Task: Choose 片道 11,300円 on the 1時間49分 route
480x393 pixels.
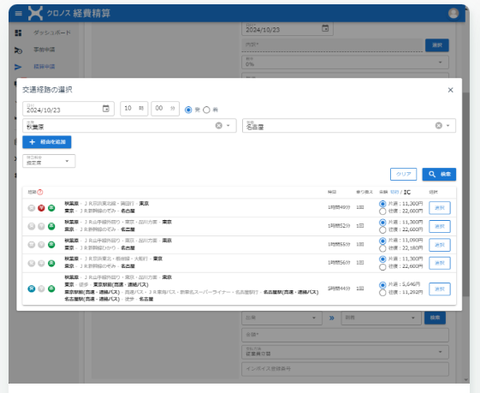Action: tap(383, 204)
